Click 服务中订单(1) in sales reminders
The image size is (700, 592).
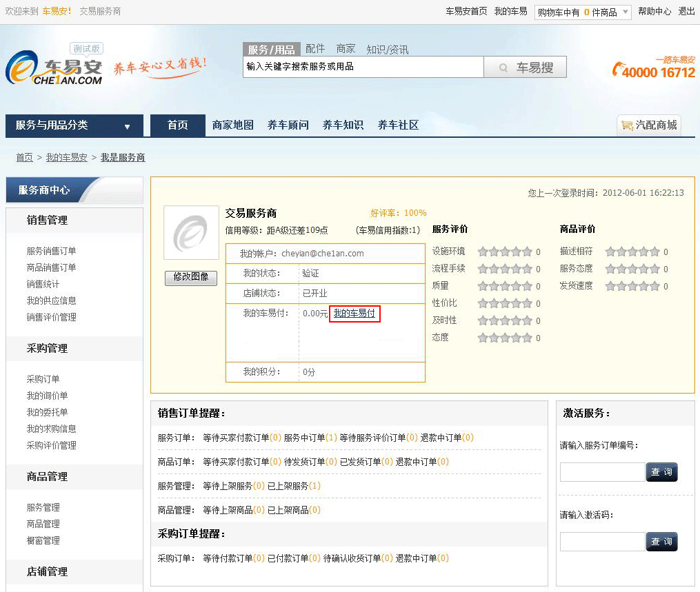click(311, 438)
